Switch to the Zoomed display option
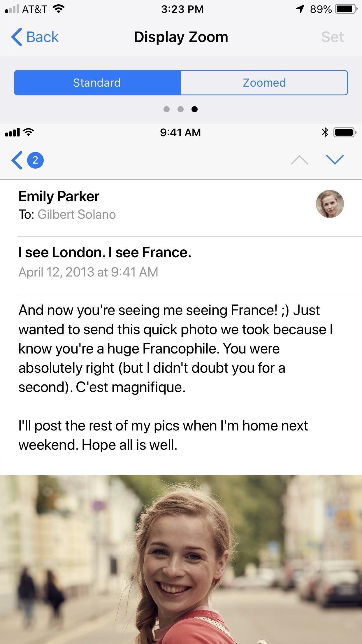Image resolution: width=362 pixels, height=644 pixels. [264, 83]
